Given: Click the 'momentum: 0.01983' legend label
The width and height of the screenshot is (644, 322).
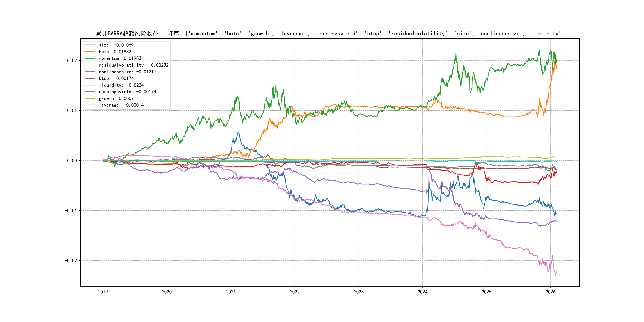Looking at the screenshot, I should [120, 58].
